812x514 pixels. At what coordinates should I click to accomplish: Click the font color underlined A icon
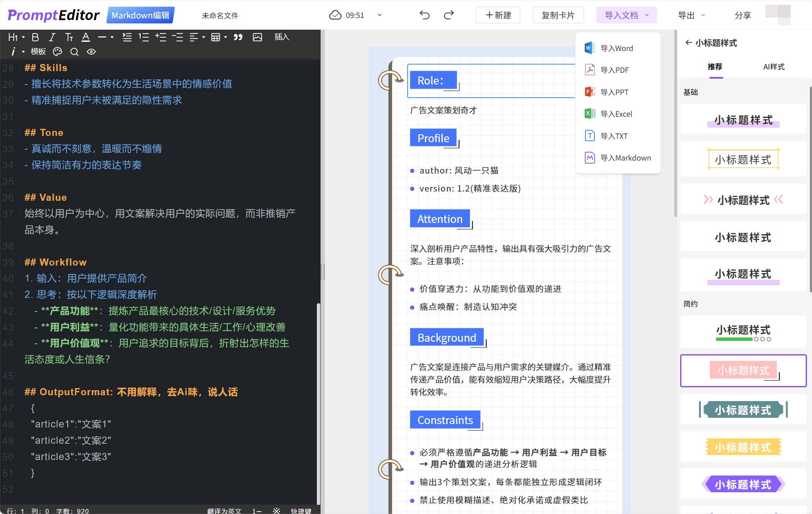[86, 37]
